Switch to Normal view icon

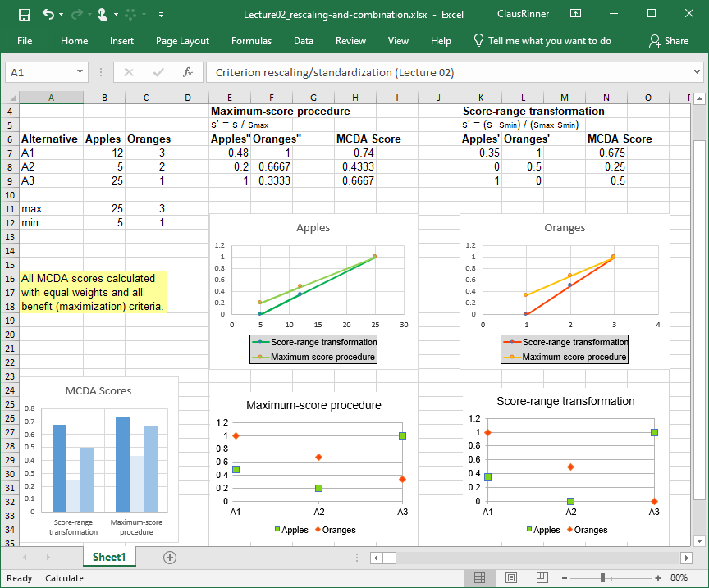(480, 577)
